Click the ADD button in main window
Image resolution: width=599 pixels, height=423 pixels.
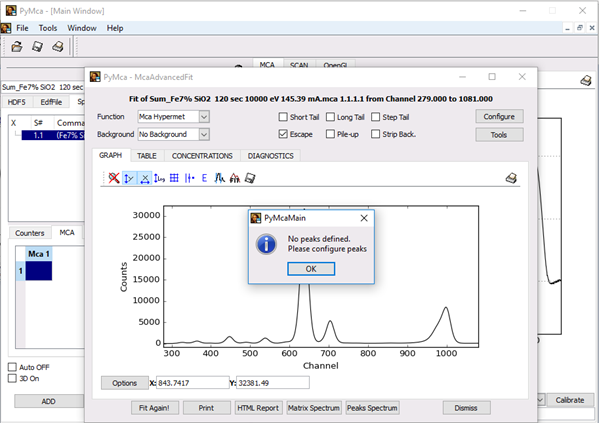pos(49,401)
